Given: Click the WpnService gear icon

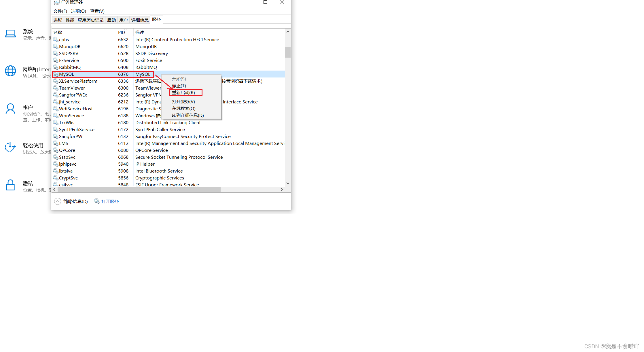Looking at the screenshot, I should point(56,116).
